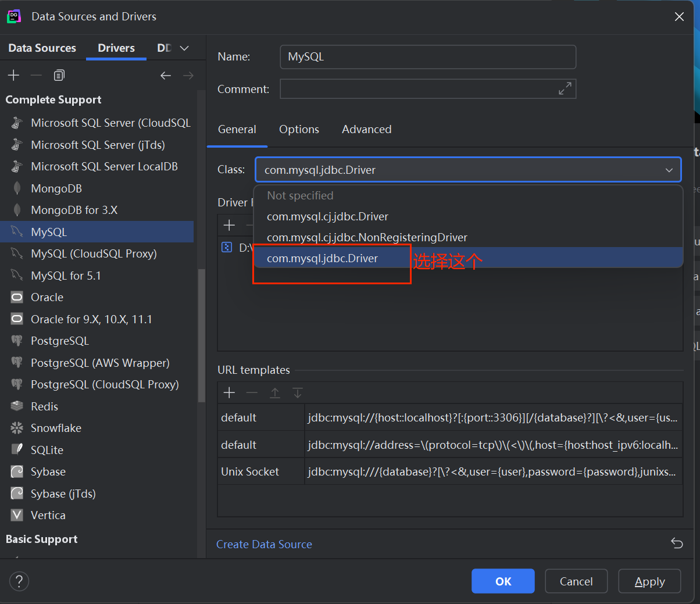Click Create Data Source link
Screen dimensions: 700x604
(x=264, y=544)
